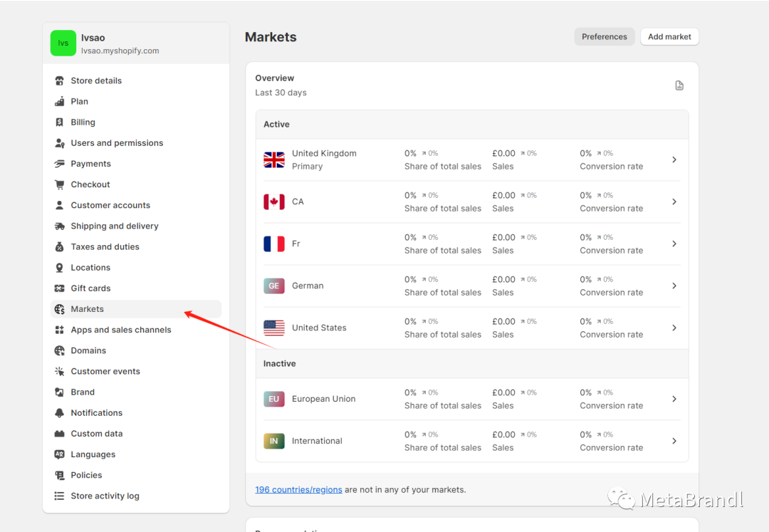Click the Languages translate icon
769x532 pixels.
(59, 454)
